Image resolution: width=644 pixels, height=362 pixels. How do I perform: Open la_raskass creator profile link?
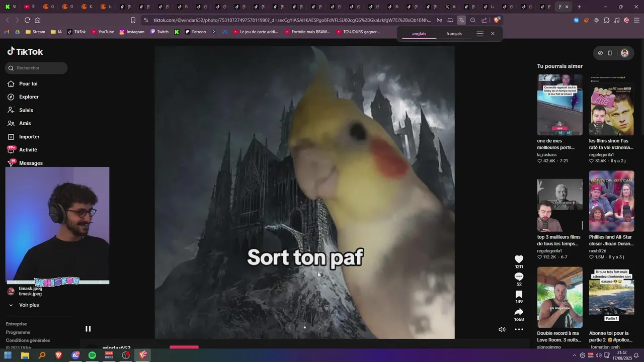547,154
